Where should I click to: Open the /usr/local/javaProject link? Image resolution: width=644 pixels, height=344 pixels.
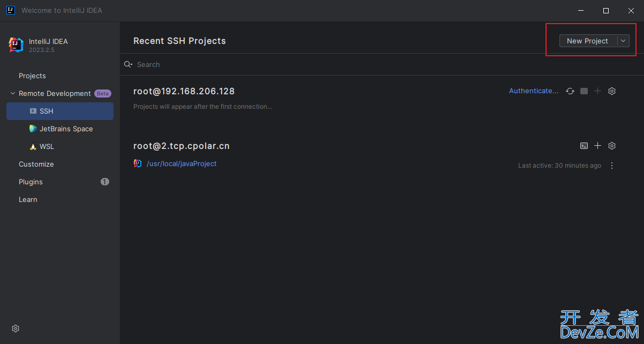pos(181,163)
